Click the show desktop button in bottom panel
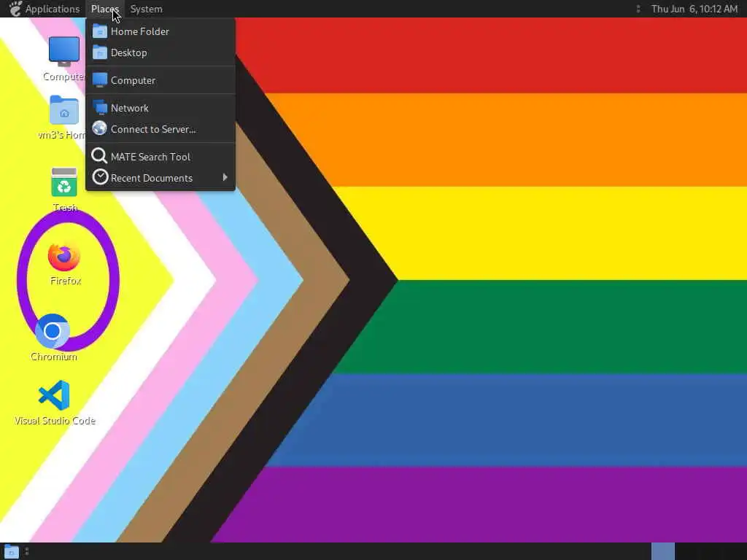The height and width of the screenshot is (560, 747). point(12,552)
